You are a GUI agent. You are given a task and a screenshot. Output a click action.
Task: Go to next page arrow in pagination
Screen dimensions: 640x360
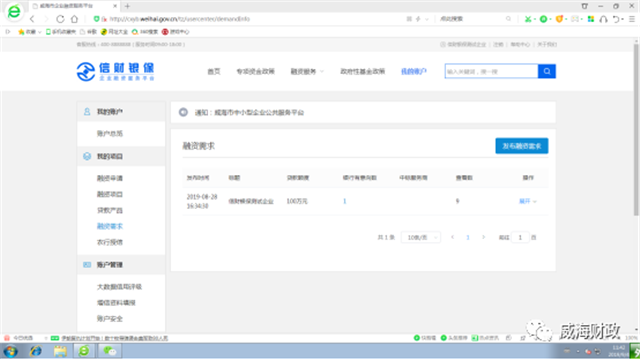(x=483, y=238)
